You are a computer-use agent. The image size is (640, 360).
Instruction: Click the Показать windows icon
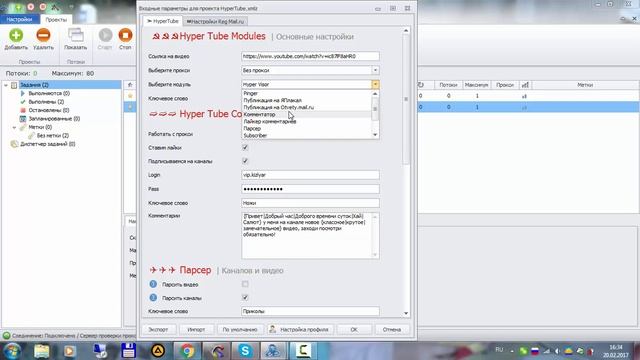pos(76,36)
